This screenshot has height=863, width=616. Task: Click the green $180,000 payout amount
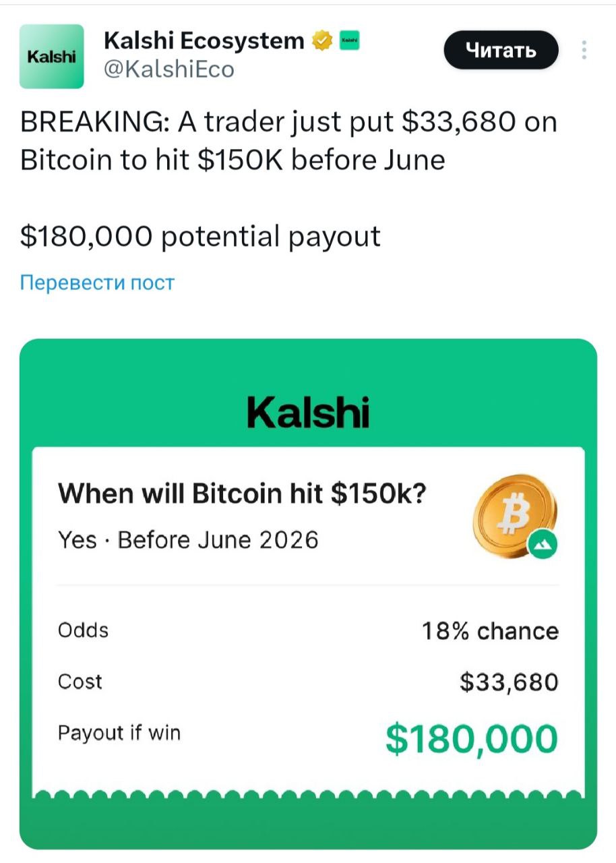coord(472,738)
